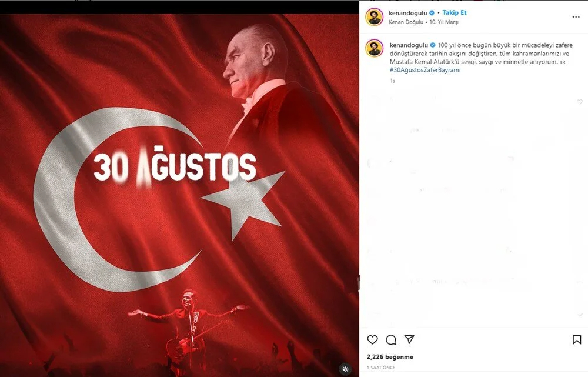The width and height of the screenshot is (588, 377).
Task: Open #30AğustosZaferBayramı hashtag
Action: pos(425,70)
